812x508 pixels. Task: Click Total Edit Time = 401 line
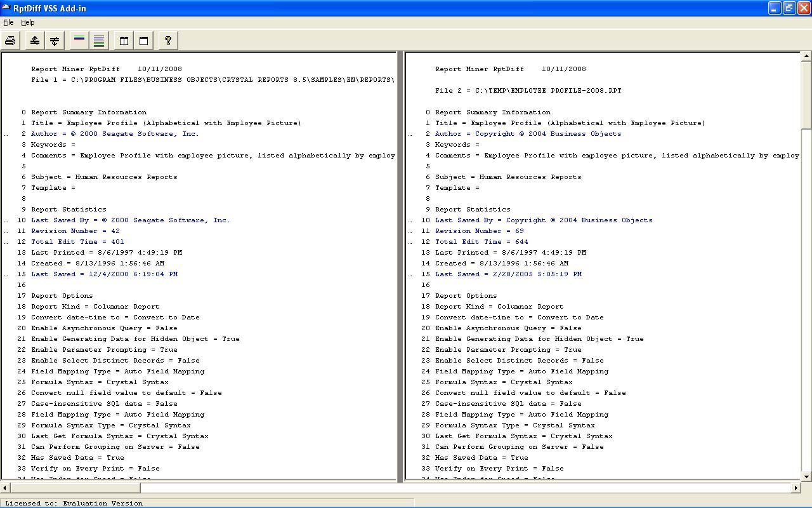[x=77, y=242]
